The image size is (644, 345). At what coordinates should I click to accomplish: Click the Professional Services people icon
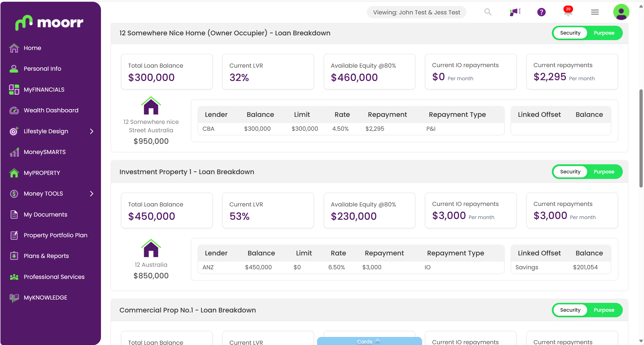click(14, 277)
